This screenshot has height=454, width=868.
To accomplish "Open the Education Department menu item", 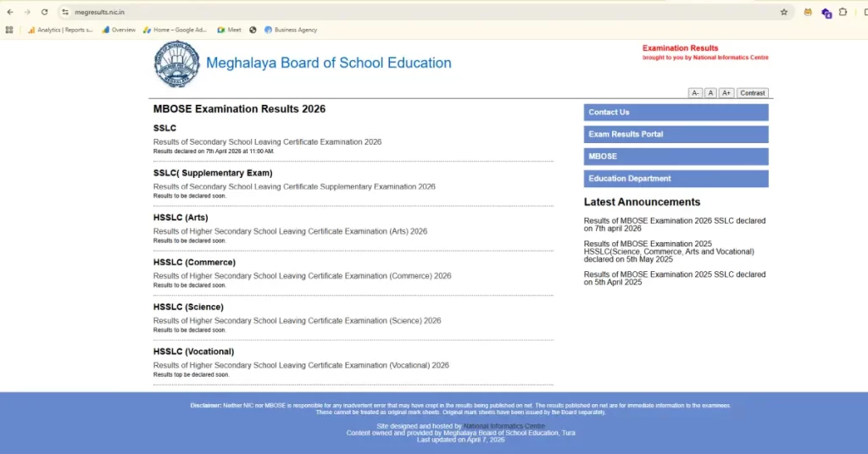I will pos(676,179).
